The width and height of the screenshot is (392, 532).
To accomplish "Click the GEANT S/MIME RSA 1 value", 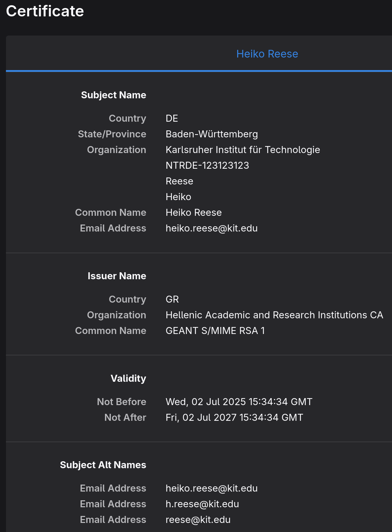I will point(215,330).
